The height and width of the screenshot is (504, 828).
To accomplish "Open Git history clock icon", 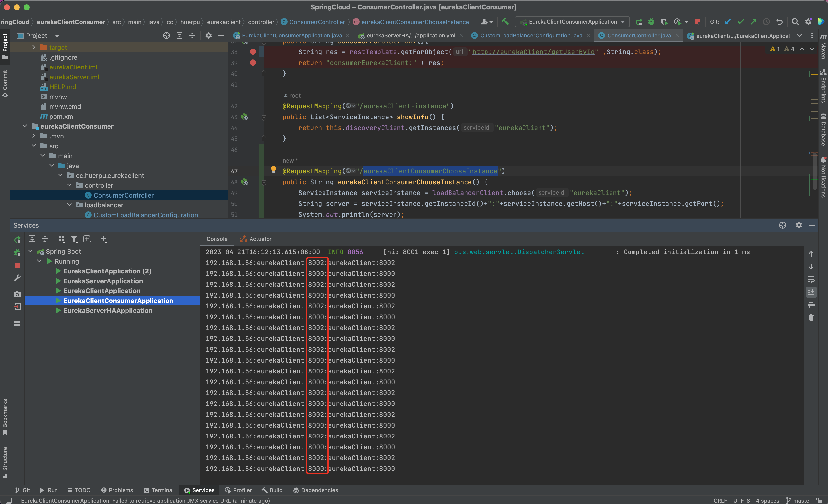I will coord(766,22).
